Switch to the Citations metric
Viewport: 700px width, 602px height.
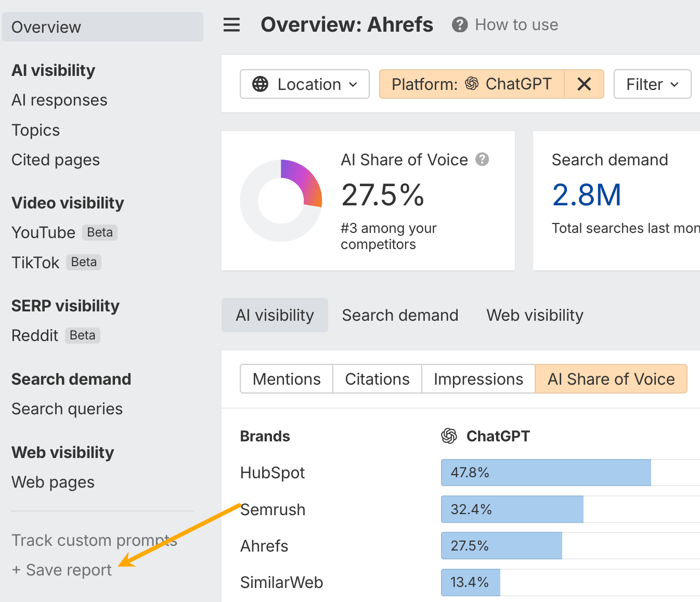point(377,379)
